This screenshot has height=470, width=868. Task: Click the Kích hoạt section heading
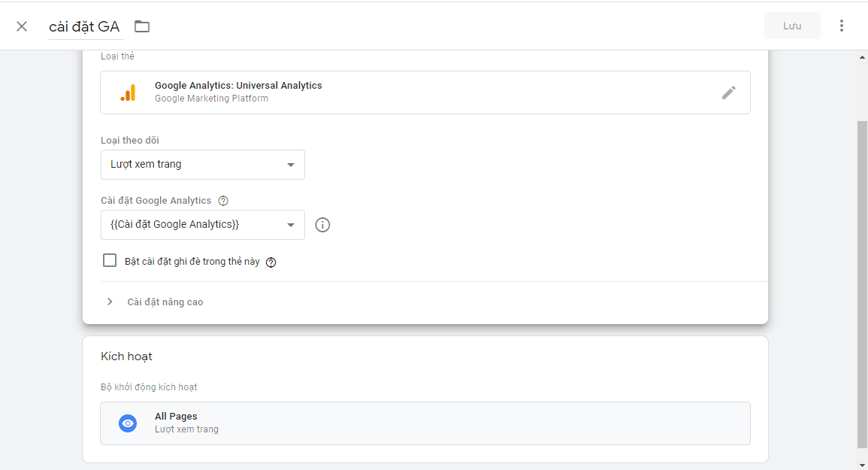click(x=126, y=356)
